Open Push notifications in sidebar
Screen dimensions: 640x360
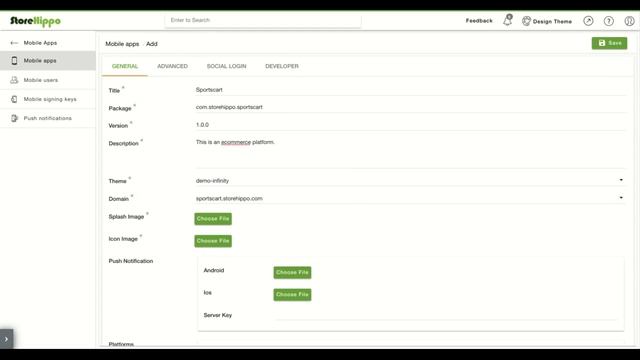48,118
